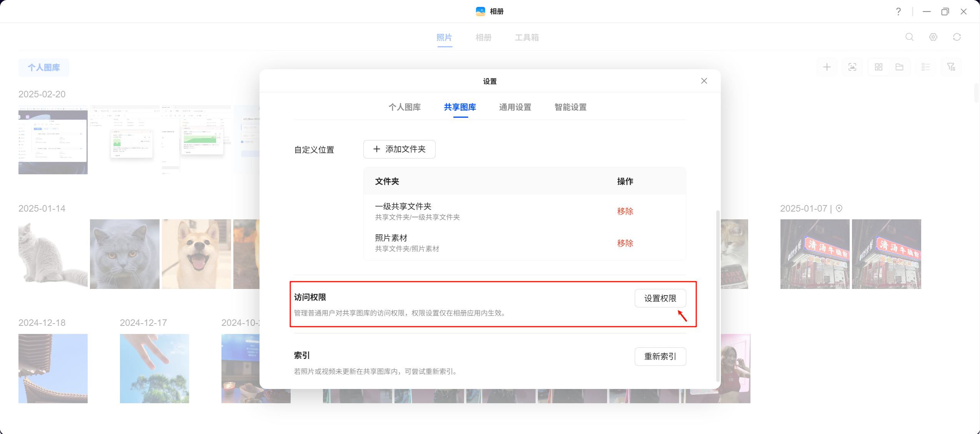Viewport: 980px width, 434px height.
Task: Remove the 一级共享文件夹 folder
Action: (x=625, y=211)
